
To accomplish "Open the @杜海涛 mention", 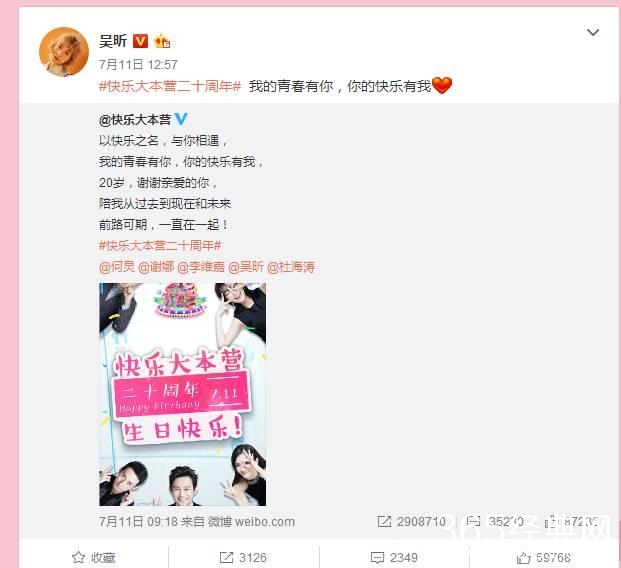I will coord(291,267).
